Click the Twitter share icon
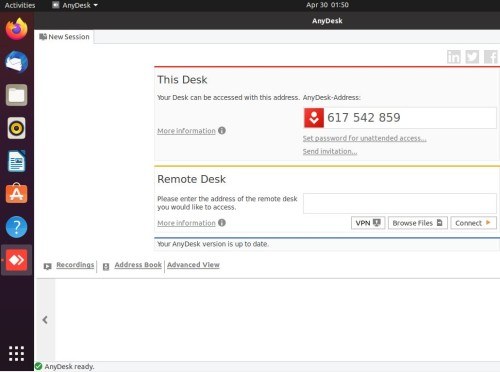 tap(472, 57)
